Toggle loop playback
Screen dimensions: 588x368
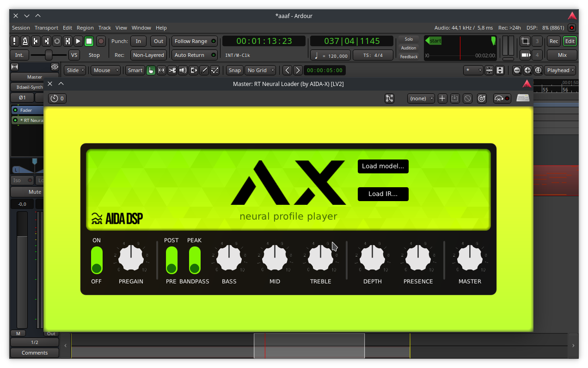point(57,41)
